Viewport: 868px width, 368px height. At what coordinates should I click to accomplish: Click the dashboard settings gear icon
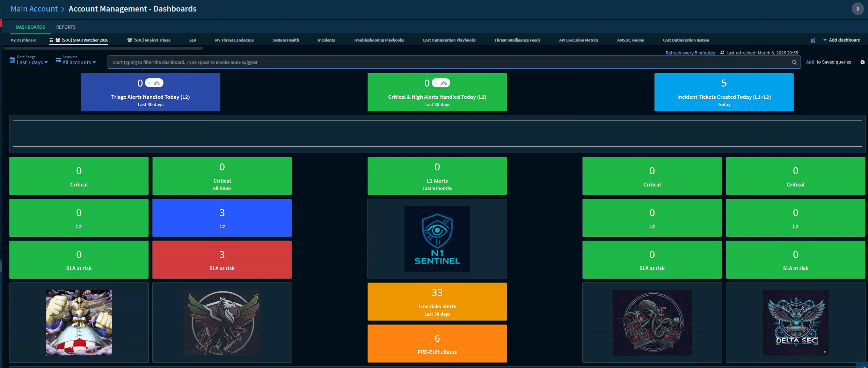click(x=862, y=62)
